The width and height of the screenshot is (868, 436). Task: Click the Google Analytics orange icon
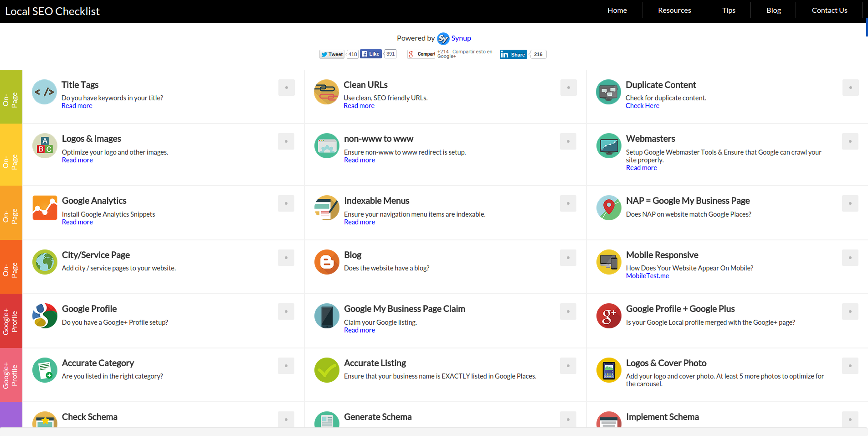(45, 208)
